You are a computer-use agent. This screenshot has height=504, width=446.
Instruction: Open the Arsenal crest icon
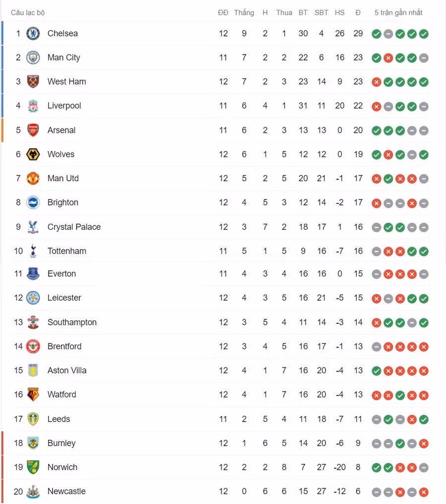tap(33, 130)
